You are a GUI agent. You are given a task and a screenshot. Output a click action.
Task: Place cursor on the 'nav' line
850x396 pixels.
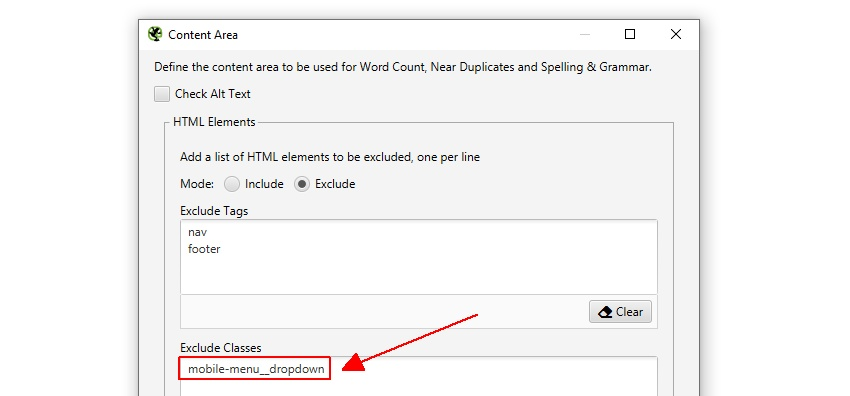(198, 232)
